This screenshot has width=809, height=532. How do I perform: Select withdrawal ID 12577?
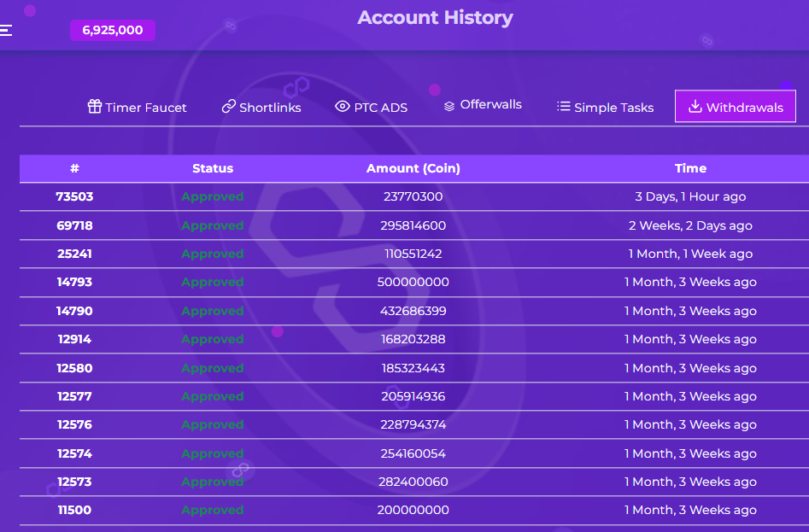(x=75, y=396)
